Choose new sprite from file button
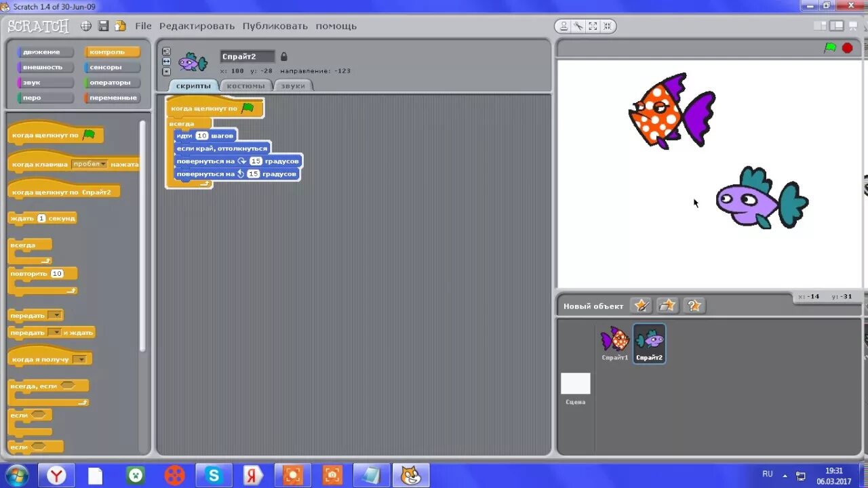 [x=667, y=306]
